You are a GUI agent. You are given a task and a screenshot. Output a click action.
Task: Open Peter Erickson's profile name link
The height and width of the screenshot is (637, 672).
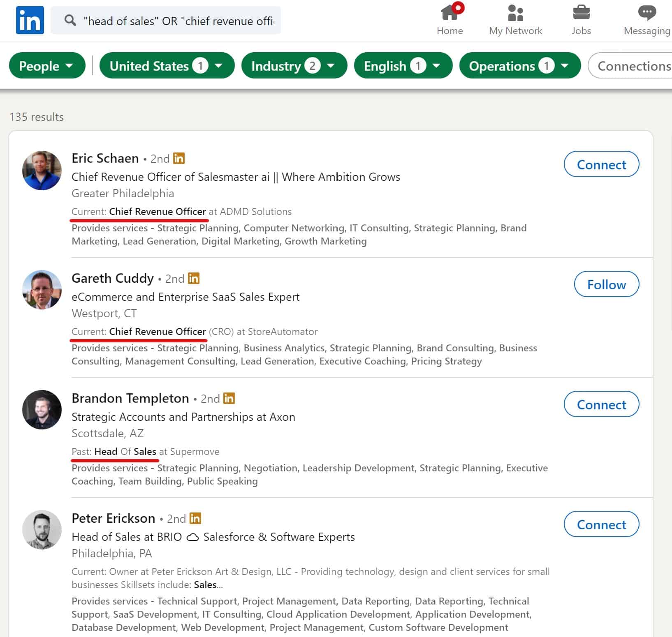[113, 518]
